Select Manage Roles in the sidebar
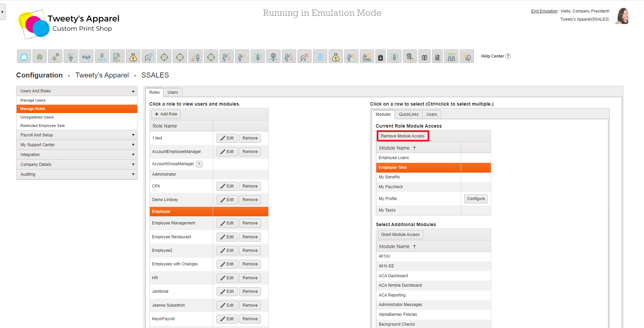The height and width of the screenshot is (328, 644). tap(77, 109)
